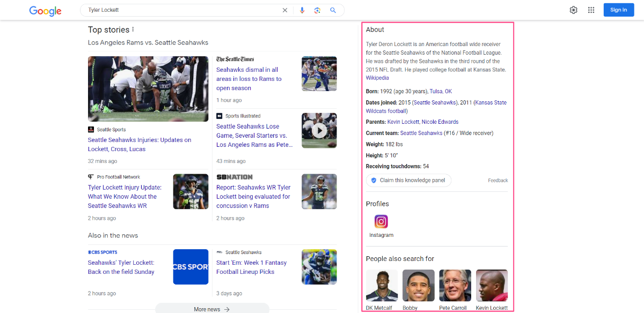
Task: Click the 'Also in the news' heading
Action: pyautogui.click(x=113, y=235)
